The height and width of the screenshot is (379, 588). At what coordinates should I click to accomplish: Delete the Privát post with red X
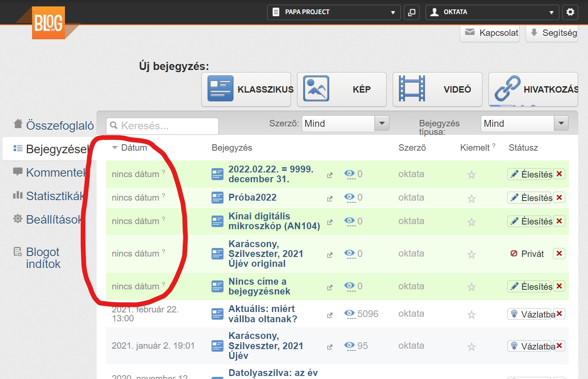point(559,254)
